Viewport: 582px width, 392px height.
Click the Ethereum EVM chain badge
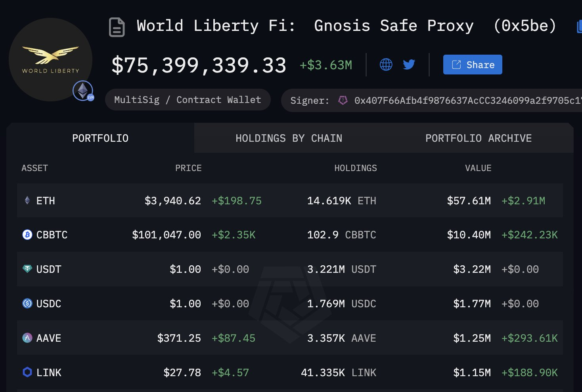click(x=83, y=91)
